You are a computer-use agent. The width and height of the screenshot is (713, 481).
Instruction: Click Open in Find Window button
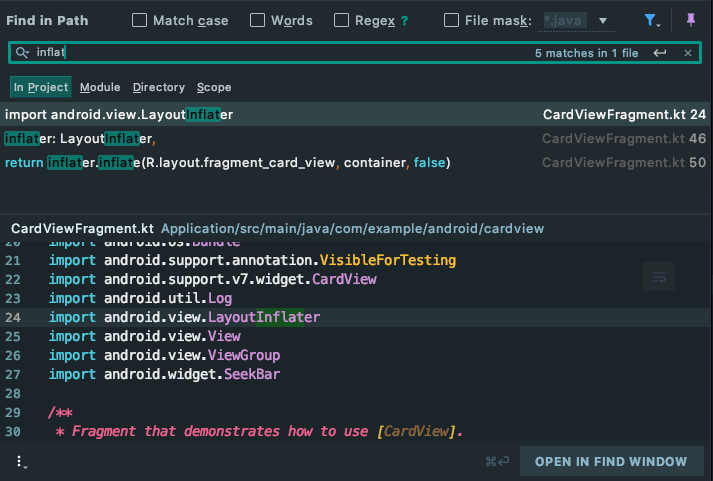[611, 462]
